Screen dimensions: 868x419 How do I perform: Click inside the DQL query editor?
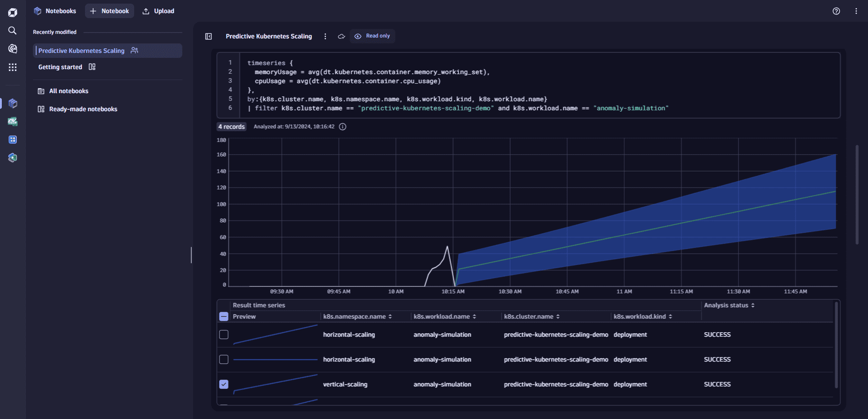tap(529, 85)
